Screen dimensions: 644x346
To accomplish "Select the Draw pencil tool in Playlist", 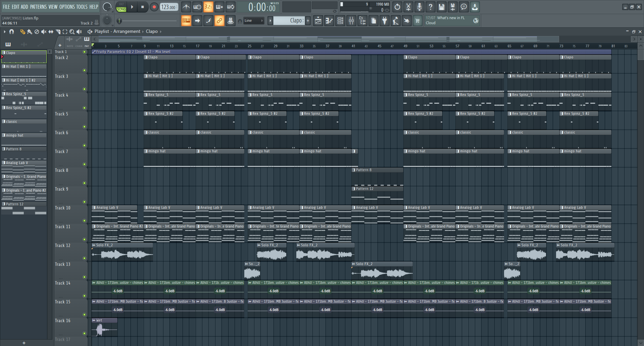I will (x=22, y=32).
